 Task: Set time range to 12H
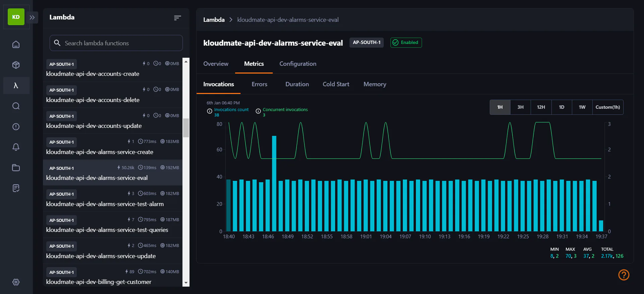(x=541, y=107)
